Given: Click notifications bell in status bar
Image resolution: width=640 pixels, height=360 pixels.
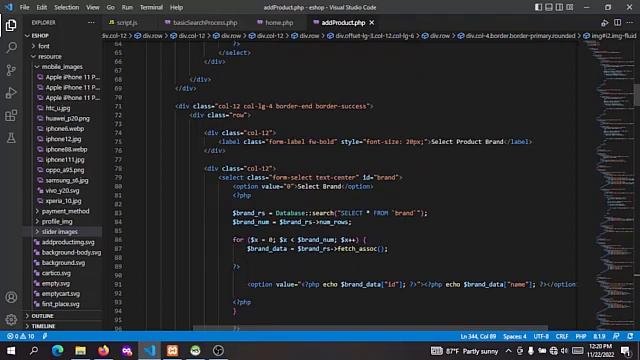Looking at the screenshot, I should click(631, 336).
